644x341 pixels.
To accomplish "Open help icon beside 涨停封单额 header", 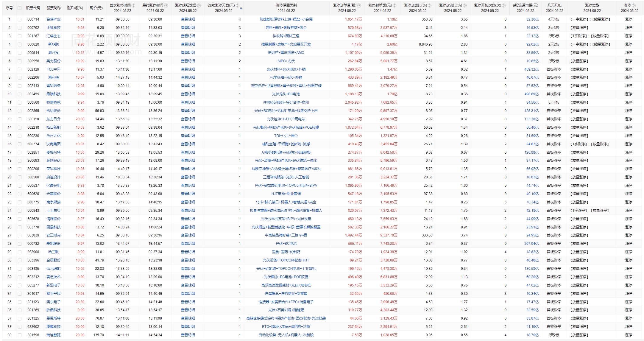I will click(x=394, y=6).
